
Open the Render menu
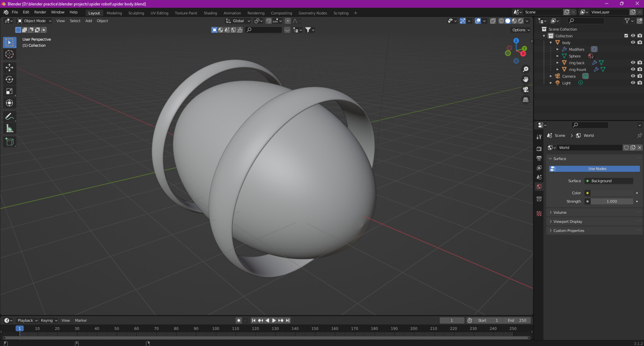(x=40, y=12)
